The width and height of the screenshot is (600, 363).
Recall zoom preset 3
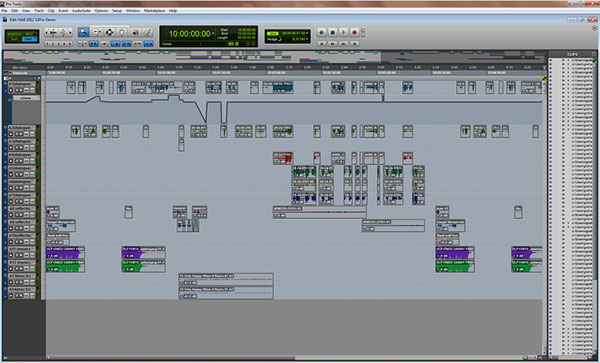coord(59,44)
